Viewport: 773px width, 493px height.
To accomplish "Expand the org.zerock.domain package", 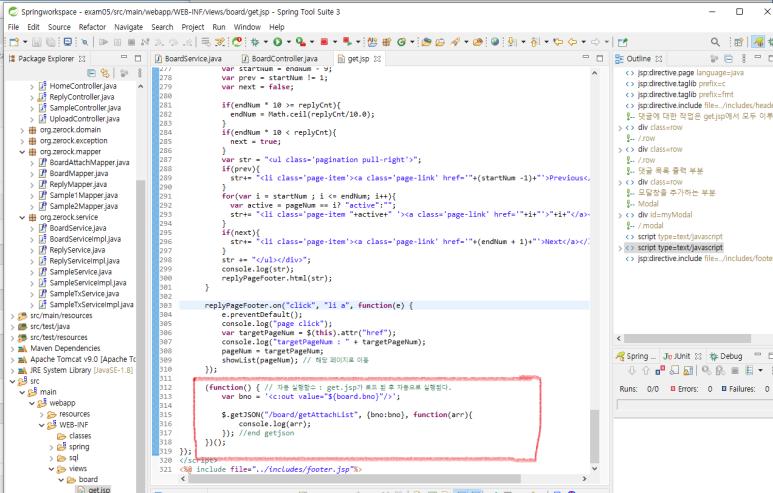I will tap(22, 130).
